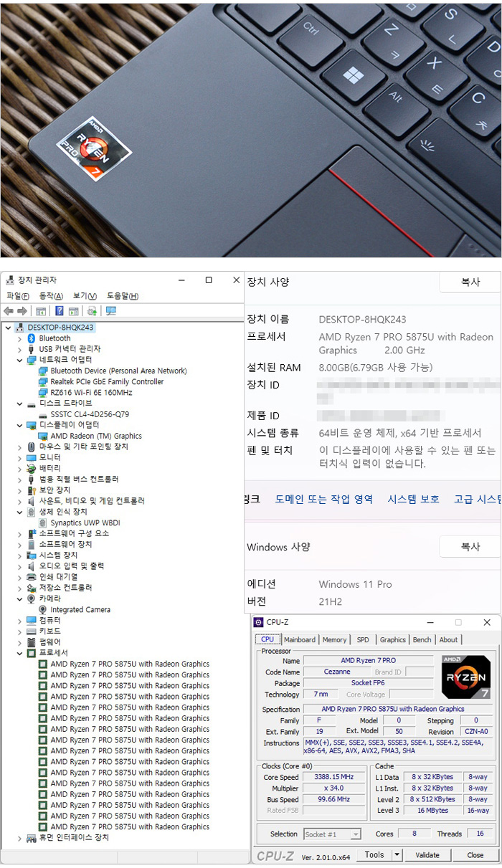Click the add drivers icon with green arrow
The height and width of the screenshot is (868, 502).
92,311
